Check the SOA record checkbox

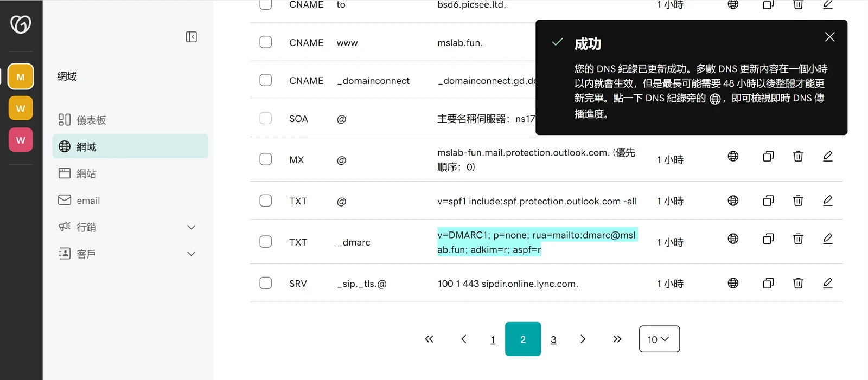(x=265, y=118)
